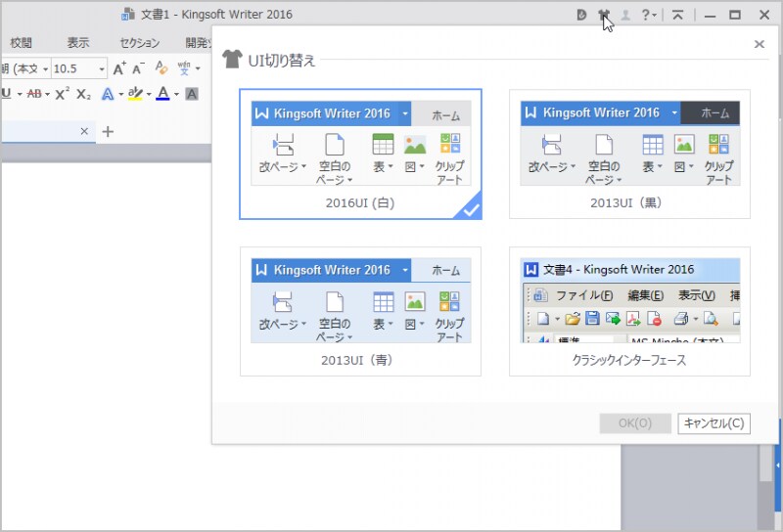Image resolution: width=783 pixels, height=532 pixels.
Task: Open the 校閲 ribbon tab
Action: point(21,43)
